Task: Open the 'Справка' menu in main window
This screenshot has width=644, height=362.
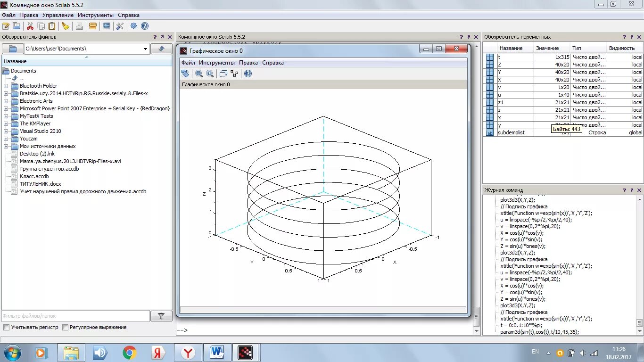Action: (x=129, y=15)
